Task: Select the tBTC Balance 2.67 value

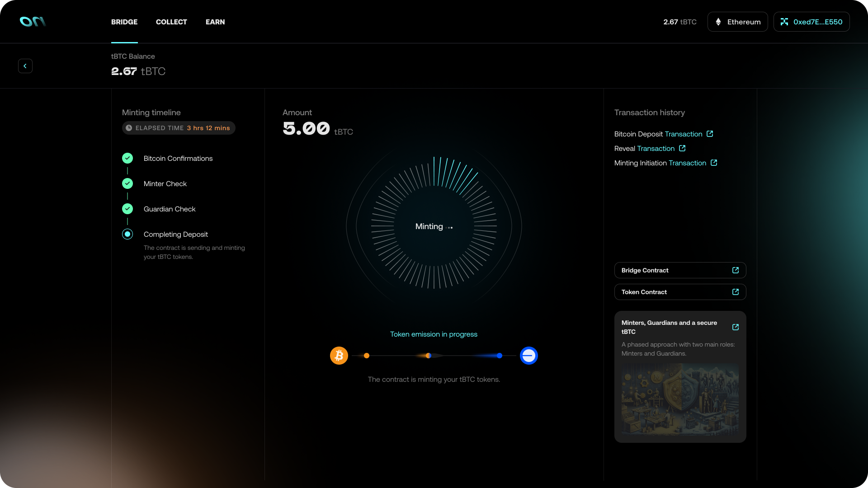Action: coord(138,71)
